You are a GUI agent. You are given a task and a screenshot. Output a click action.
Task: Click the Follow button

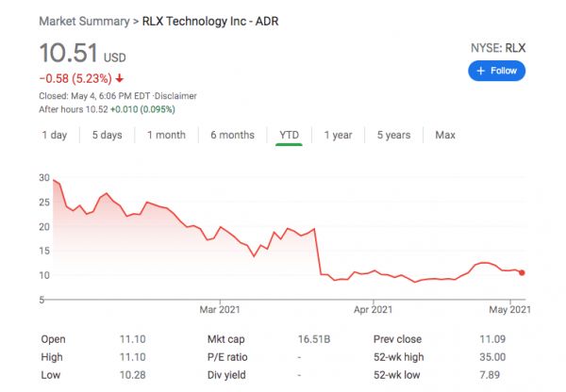tap(496, 71)
